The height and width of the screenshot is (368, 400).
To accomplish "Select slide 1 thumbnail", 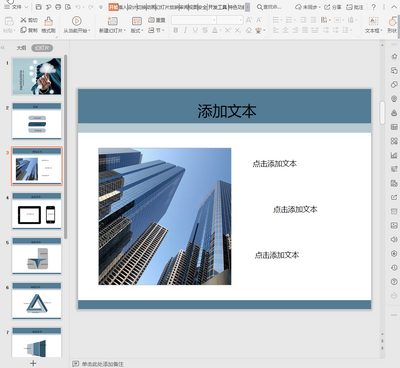I will (37, 76).
